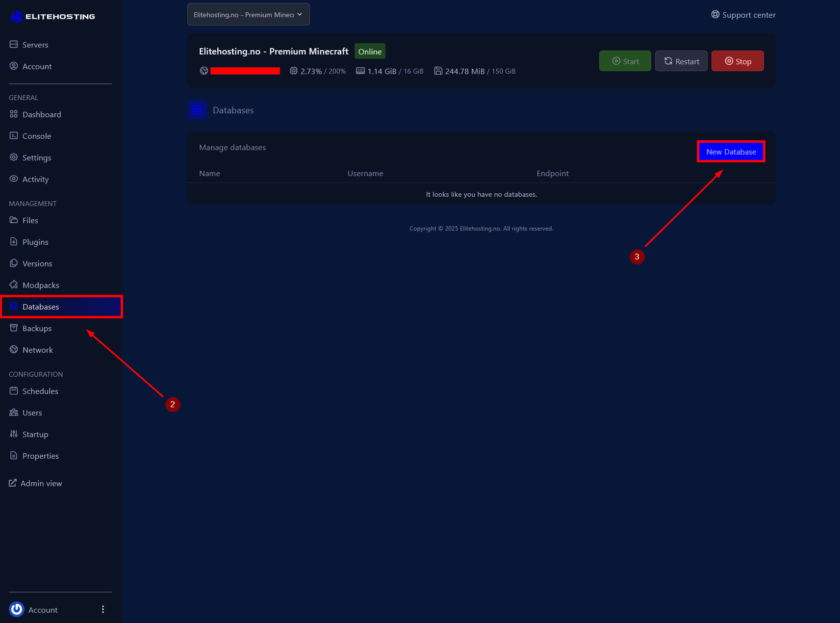Click the Admin view external link icon

(13, 483)
